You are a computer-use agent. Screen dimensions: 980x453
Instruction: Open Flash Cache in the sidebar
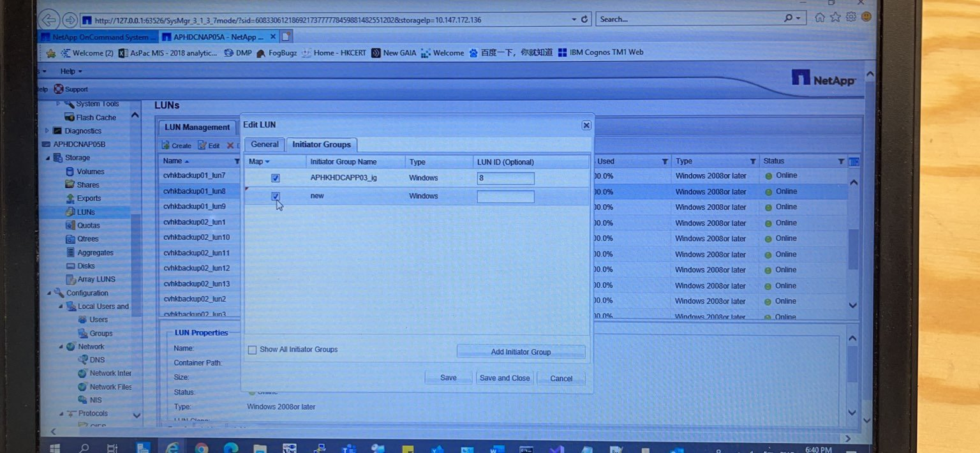coord(96,117)
